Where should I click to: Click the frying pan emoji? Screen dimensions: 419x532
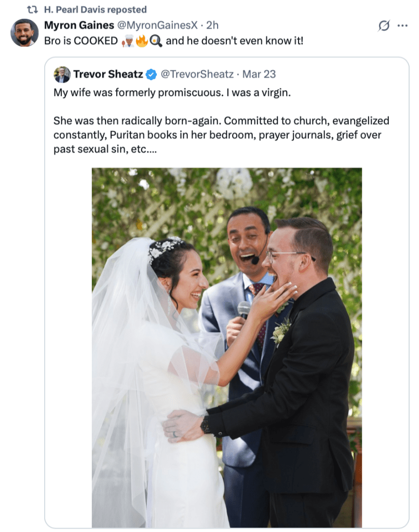(155, 41)
